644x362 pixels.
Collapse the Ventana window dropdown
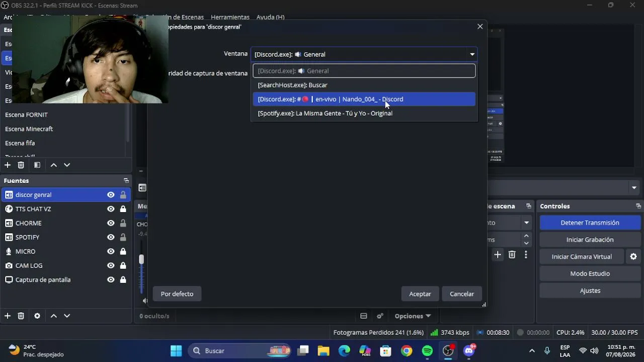(x=472, y=54)
